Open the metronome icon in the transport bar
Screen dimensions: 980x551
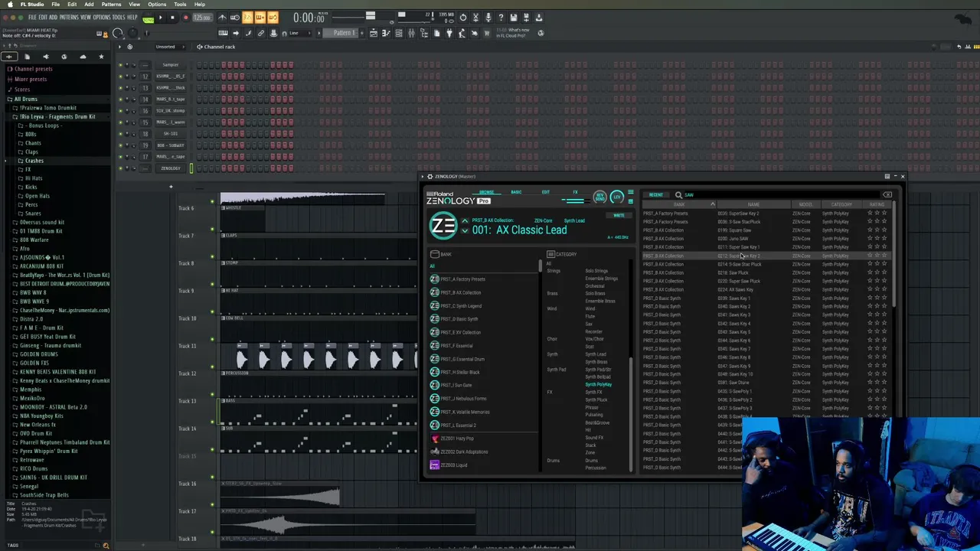222,18
